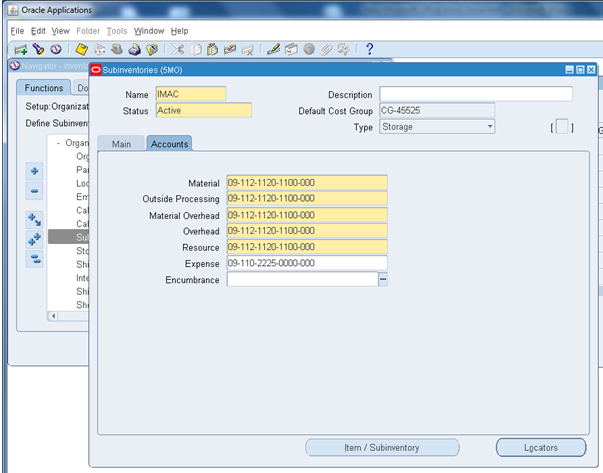Click the Find flashlight icon
603x473 pixels.
39,49
